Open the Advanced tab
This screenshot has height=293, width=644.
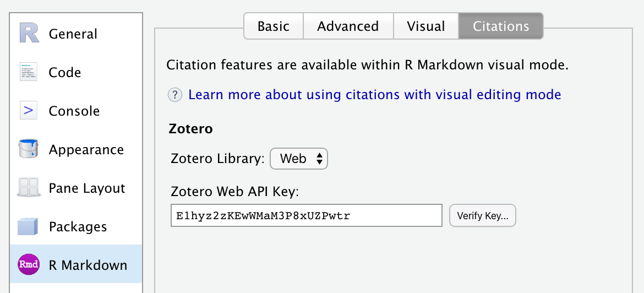pos(348,26)
